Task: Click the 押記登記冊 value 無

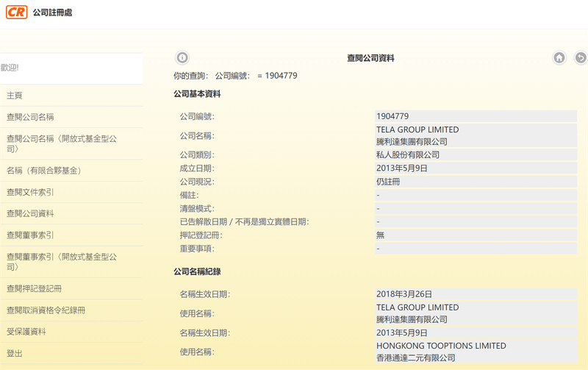Action: click(380, 235)
